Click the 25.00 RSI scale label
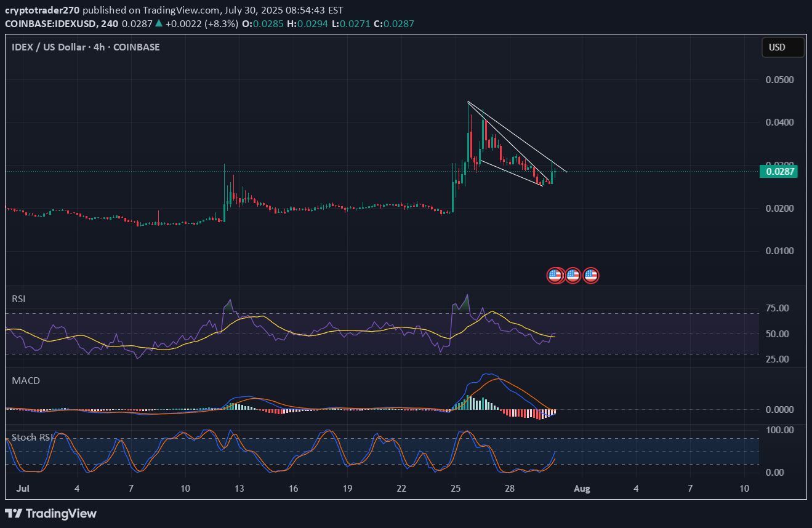This screenshot has height=528, width=812. [778, 359]
